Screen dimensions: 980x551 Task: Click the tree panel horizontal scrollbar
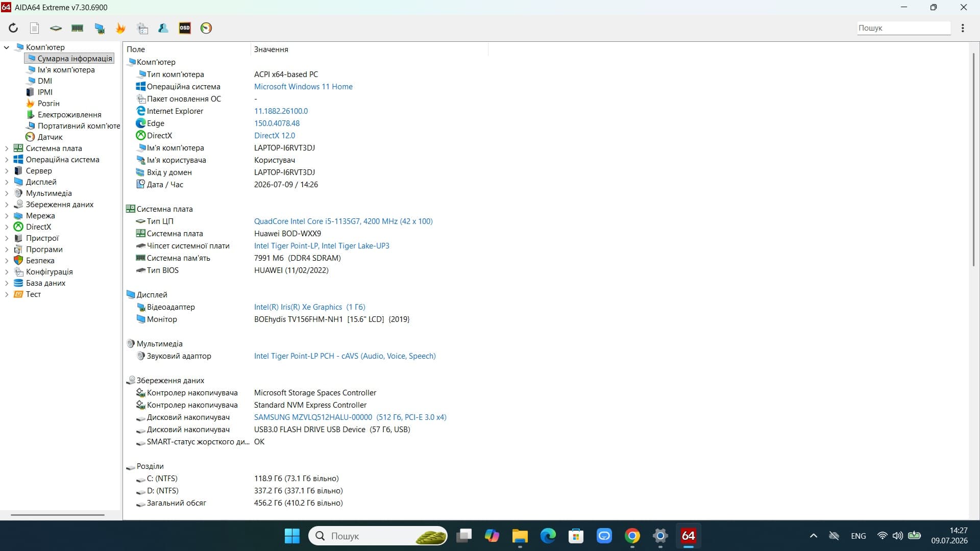(58, 515)
